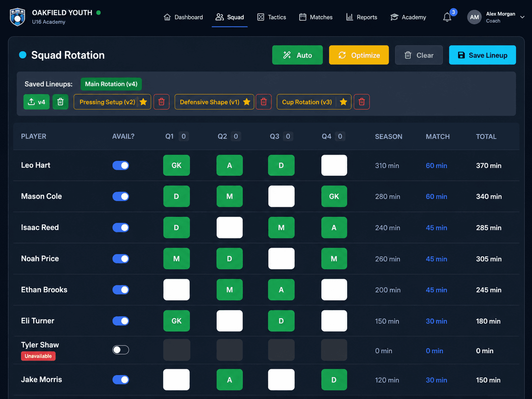Delete the Pressing Setup (v2) lineup
Image resolution: width=532 pixels, height=399 pixels.
pos(161,102)
